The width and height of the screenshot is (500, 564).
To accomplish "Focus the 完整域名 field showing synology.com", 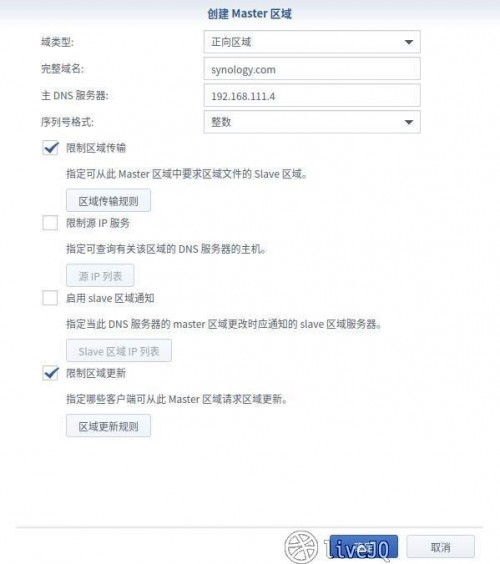I will [312, 69].
